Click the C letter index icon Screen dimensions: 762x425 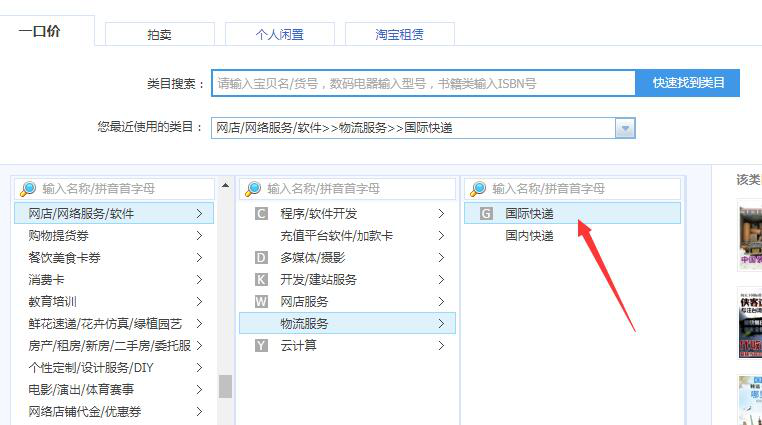point(261,214)
